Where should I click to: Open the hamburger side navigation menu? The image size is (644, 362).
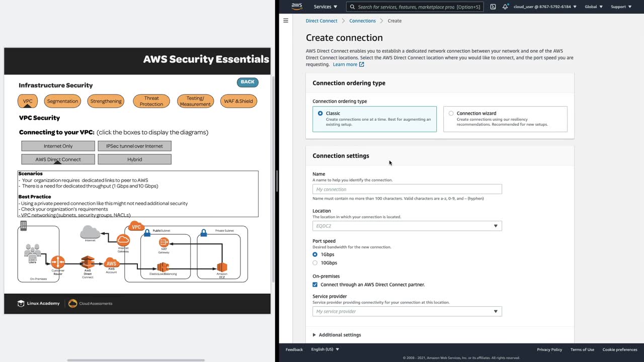click(x=286, y=21)
